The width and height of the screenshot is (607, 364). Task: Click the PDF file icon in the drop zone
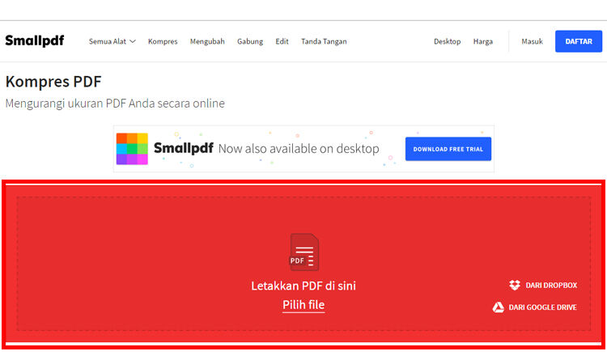[x=304, y=252]
